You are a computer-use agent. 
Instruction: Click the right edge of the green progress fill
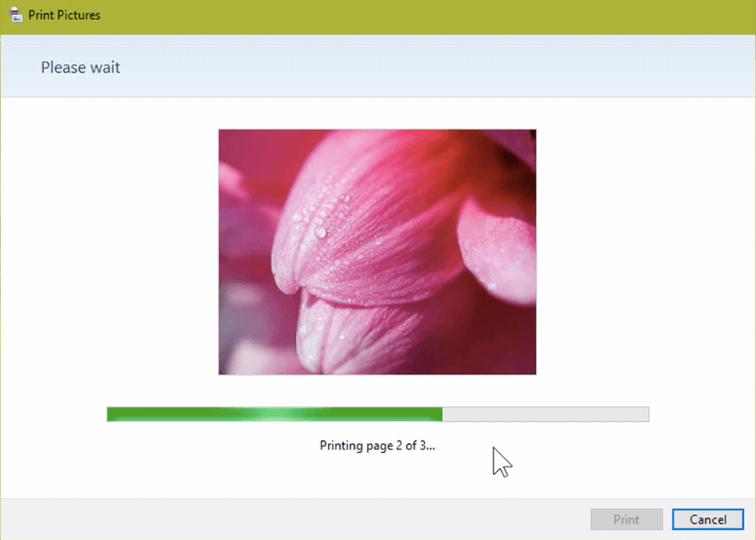[x=440, y=415]
